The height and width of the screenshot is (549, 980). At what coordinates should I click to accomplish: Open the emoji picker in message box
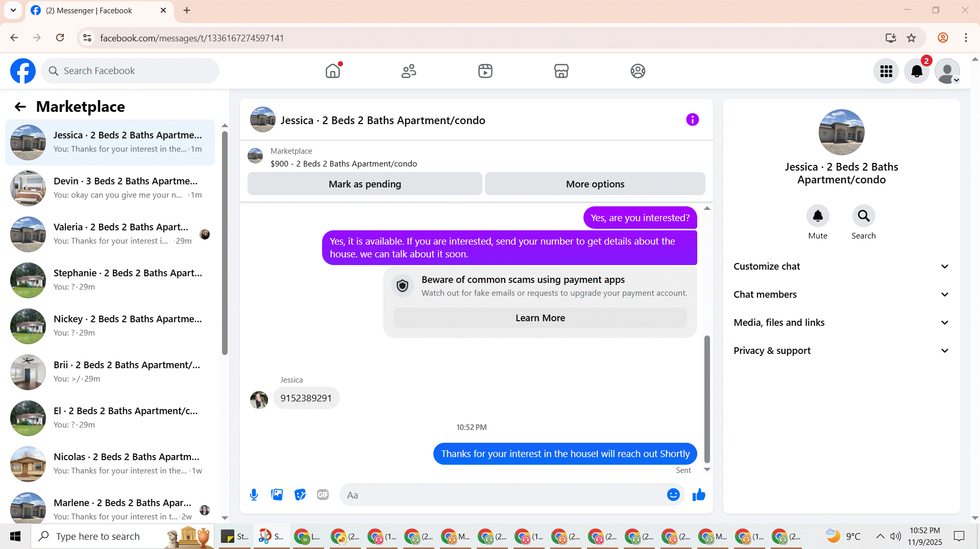point(673,495)
